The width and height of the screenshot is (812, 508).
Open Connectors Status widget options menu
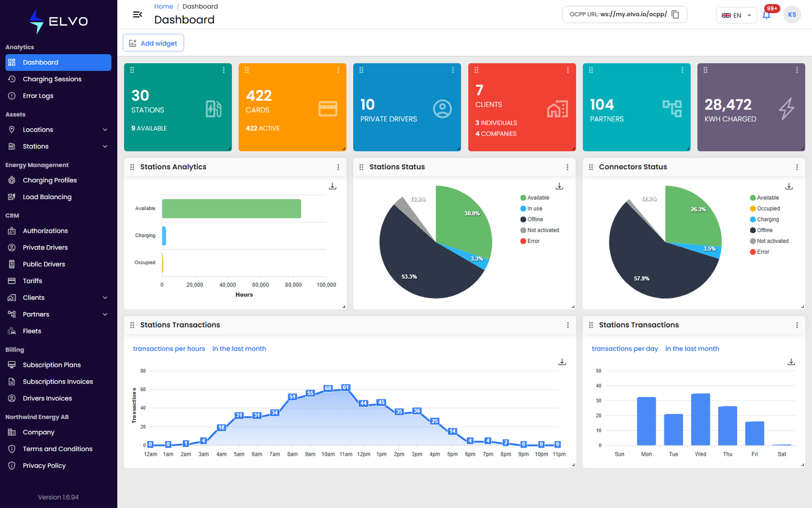pos(797,167)
